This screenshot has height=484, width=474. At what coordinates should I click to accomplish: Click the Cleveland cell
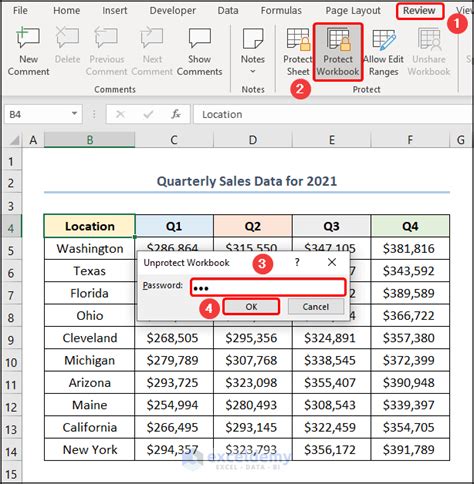[x=90, y=338]
